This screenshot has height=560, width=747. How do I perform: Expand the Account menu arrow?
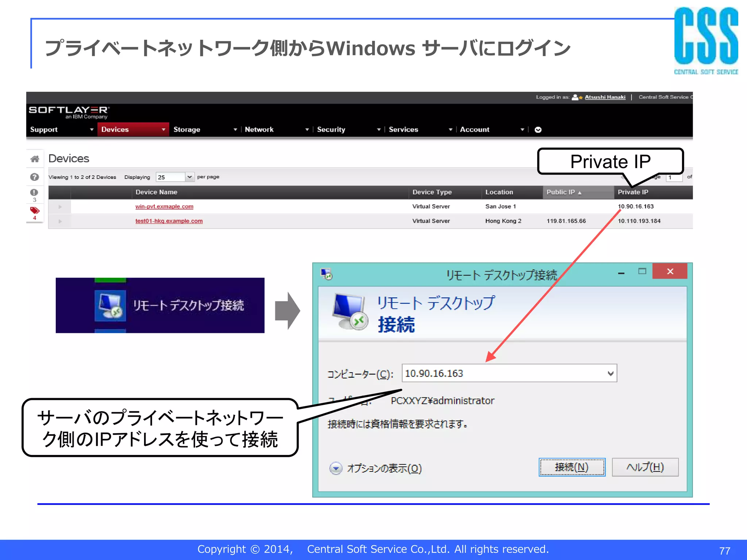[522, 130]
